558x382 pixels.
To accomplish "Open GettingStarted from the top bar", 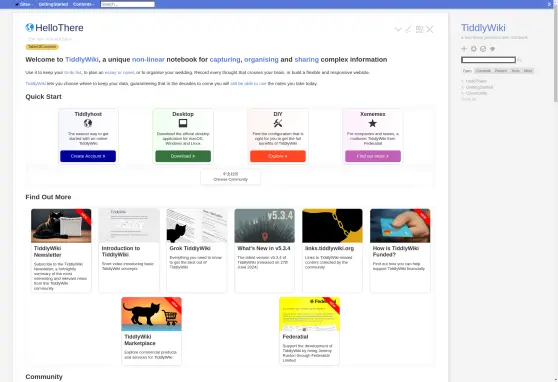I will pos(53,4).
